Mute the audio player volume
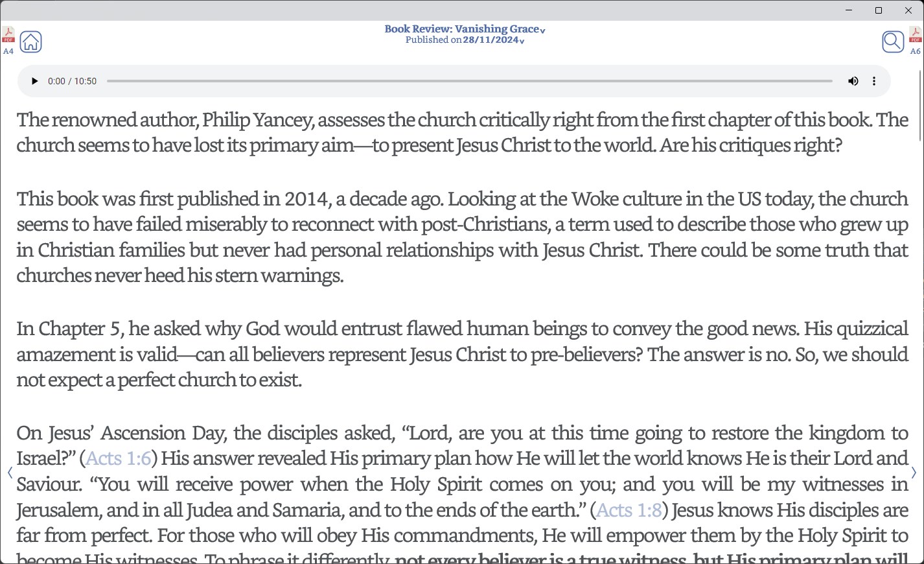Viewport: 924px width, 564px height. pos(853,81)
